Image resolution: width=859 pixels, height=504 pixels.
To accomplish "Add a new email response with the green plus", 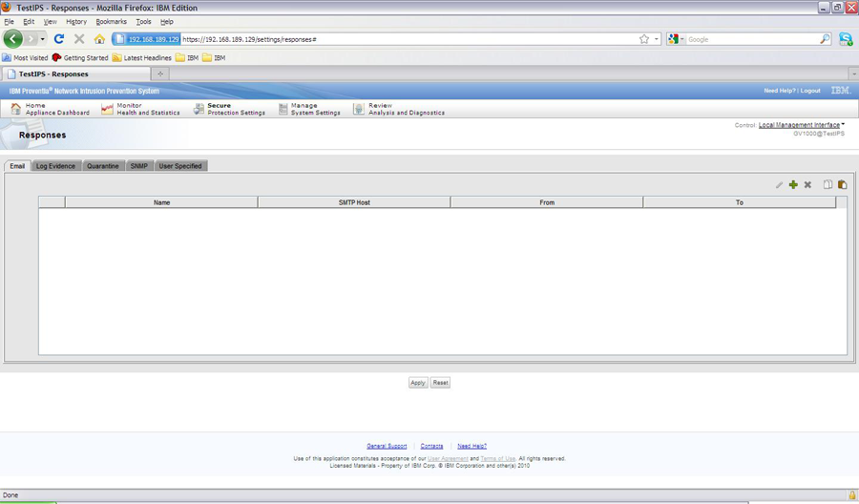I will pos(793,184).
